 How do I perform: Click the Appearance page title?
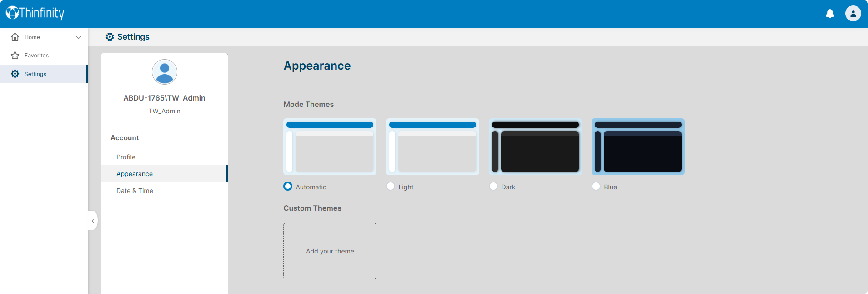pos(317,66)
